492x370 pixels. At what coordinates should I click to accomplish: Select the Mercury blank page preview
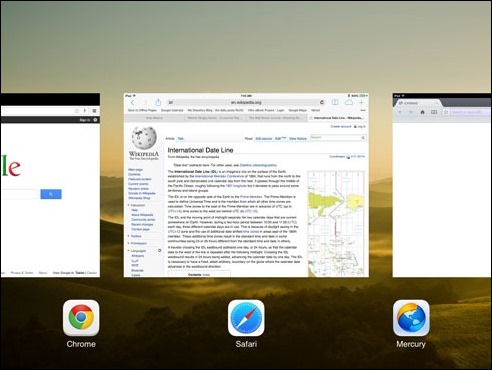[442, 185]
